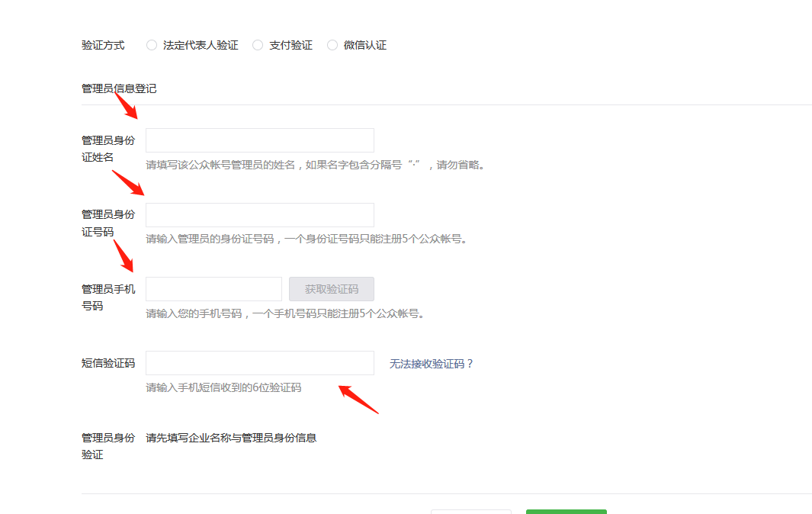
Task: Click the green submit button at bottom
Action: click(x=566, y=512)
